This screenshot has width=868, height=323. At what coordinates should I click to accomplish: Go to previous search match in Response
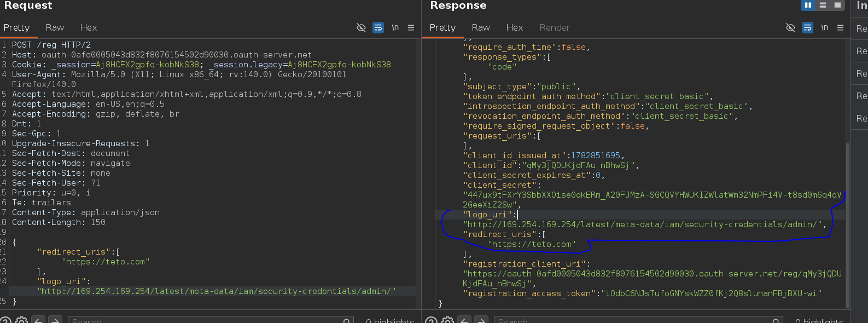coord(464,321)
